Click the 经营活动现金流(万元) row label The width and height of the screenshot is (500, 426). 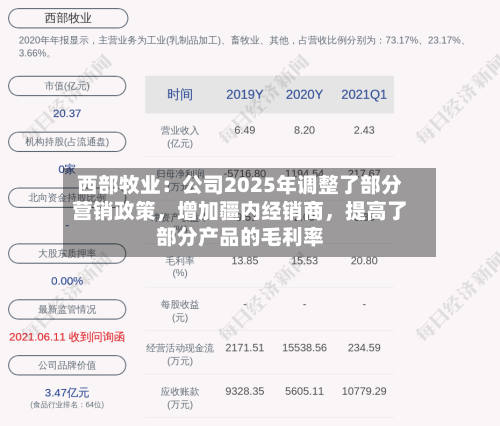[x=180, y=355]
